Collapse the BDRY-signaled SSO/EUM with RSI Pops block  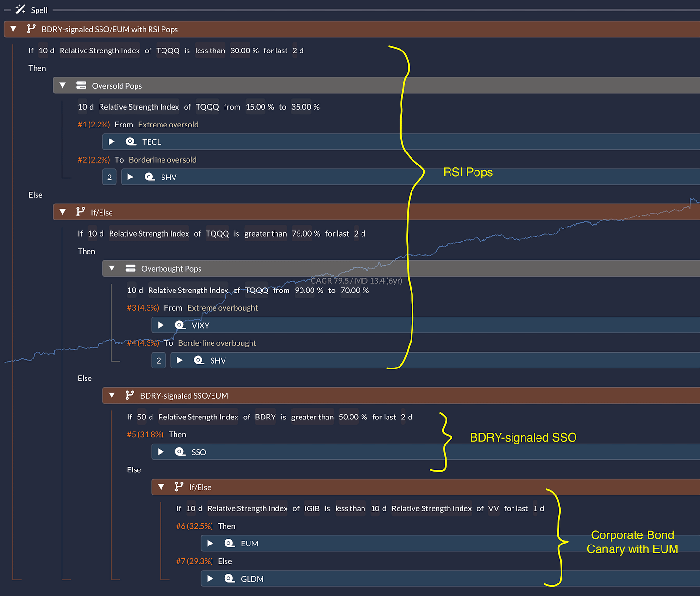click(13, 29)
